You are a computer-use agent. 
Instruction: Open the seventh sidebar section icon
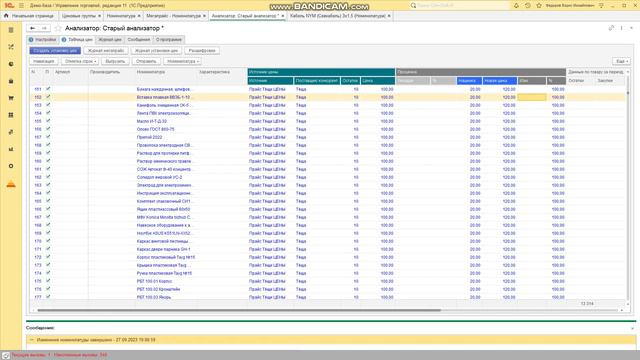point(11,132)
